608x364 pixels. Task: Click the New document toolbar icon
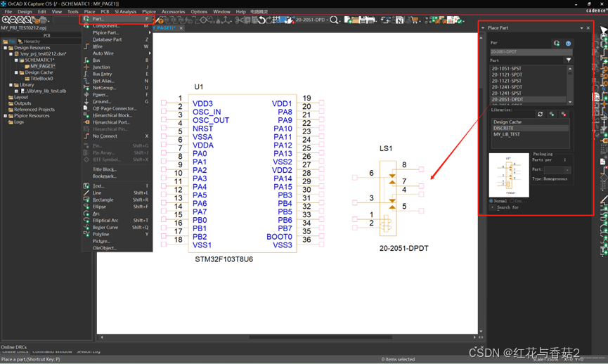tap(348, 20)
